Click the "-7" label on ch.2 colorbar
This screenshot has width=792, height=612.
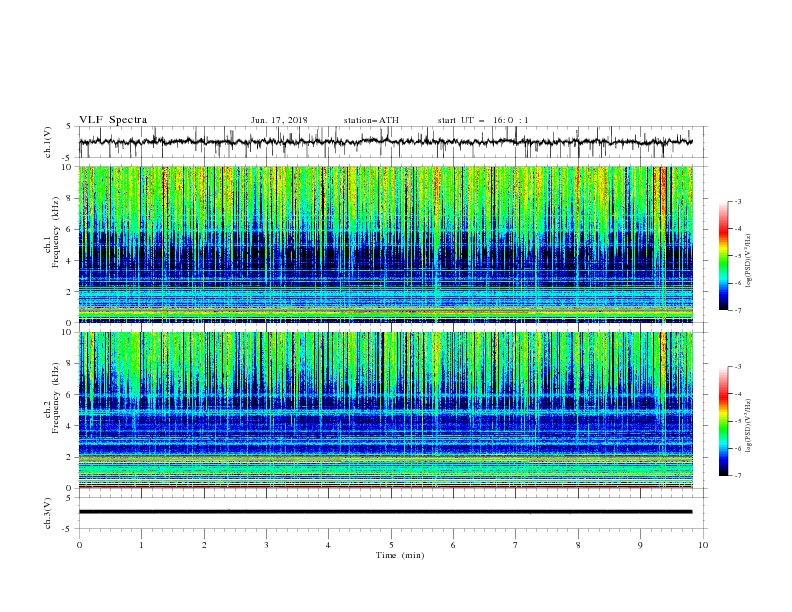click(737, 475)
